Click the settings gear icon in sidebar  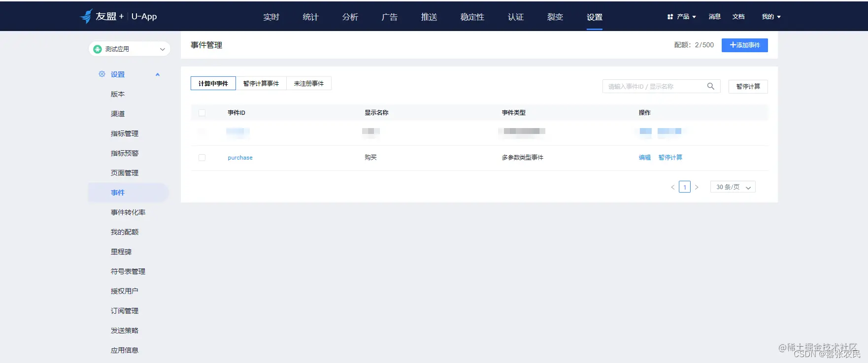tap(102, 74)
